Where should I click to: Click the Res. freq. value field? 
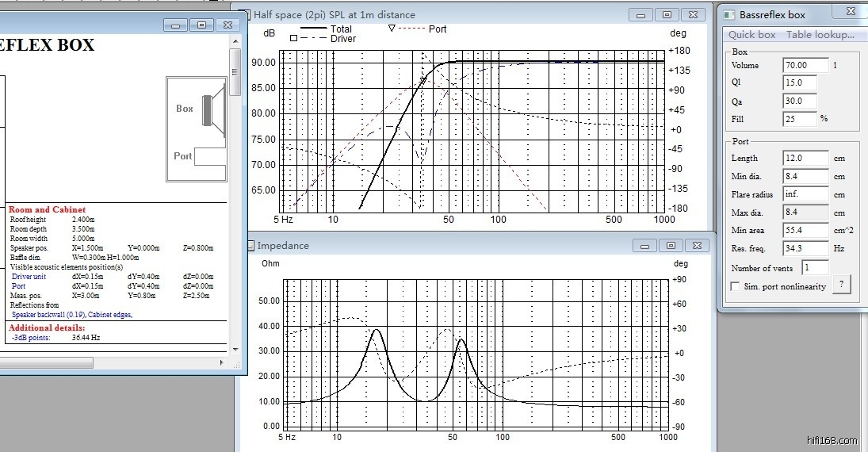click(805, 248)
